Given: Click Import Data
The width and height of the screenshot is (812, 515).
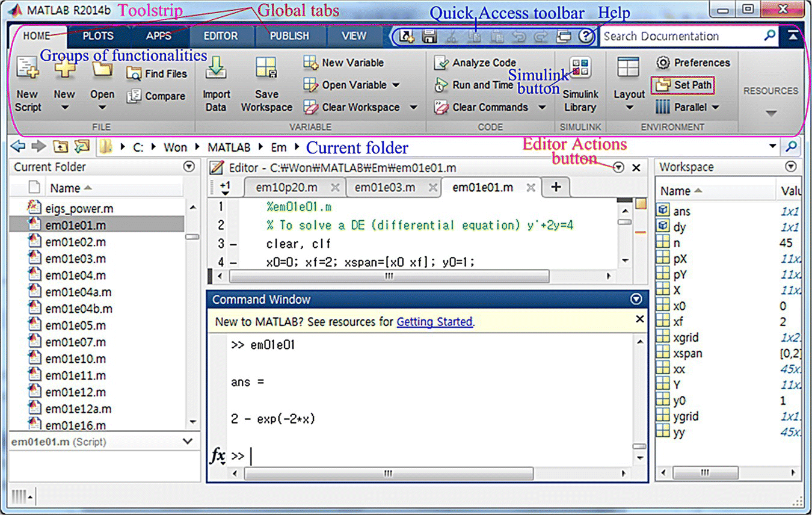Looking at the screenshot, I should (216, 84).
